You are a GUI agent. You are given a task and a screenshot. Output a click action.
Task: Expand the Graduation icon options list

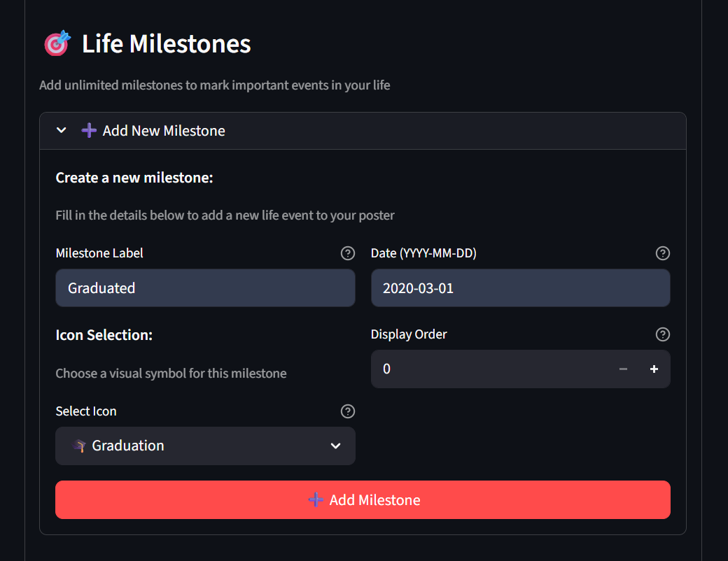335,446
